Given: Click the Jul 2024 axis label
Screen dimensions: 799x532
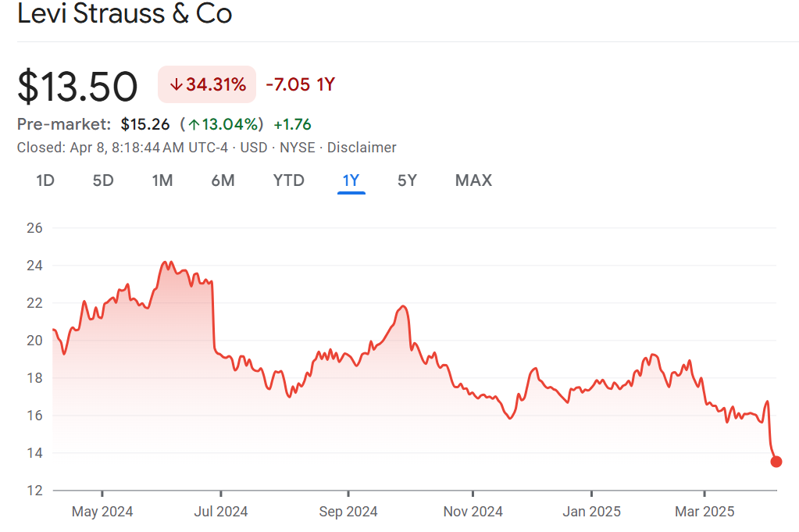Looking at the screenshot, I should click(x=220, y=512).
